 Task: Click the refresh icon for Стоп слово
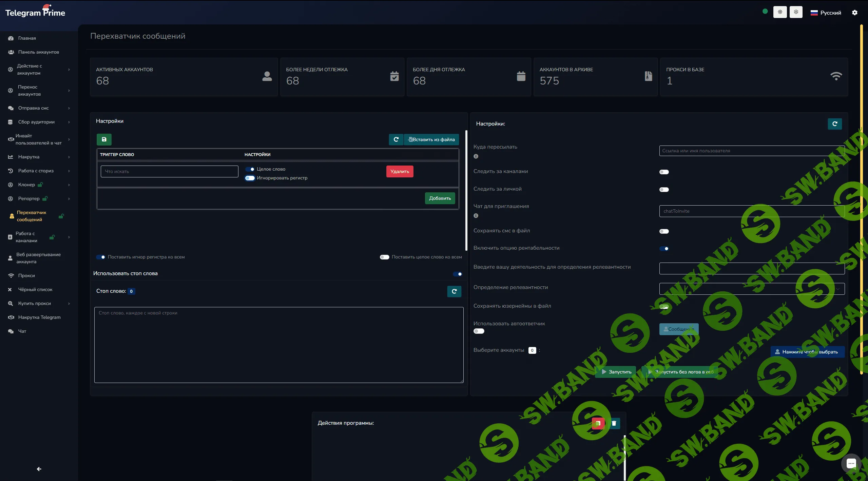(x=454, y=291)
